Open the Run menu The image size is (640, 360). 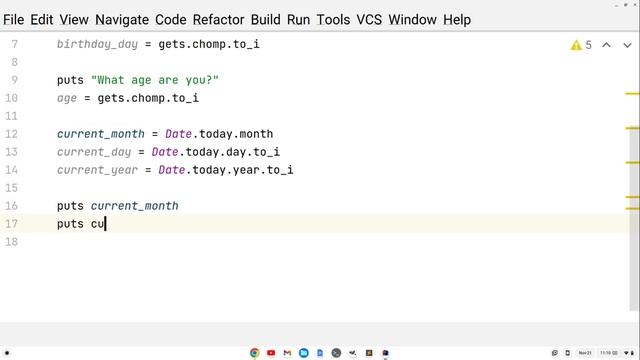298,20
